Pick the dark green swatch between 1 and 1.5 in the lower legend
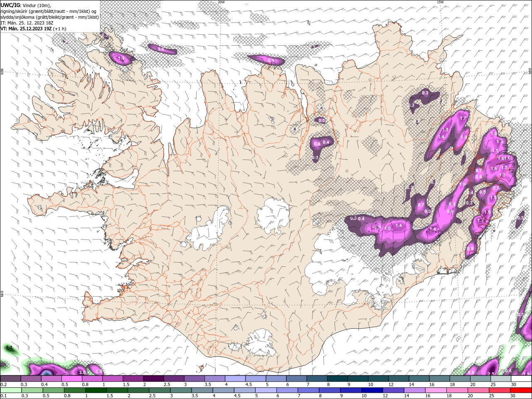532x399 pixels. point(95,390)
